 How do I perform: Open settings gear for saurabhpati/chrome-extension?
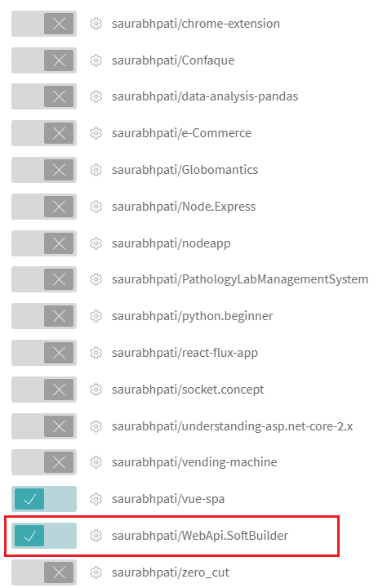pyautogui.click(x=96, y=24)
